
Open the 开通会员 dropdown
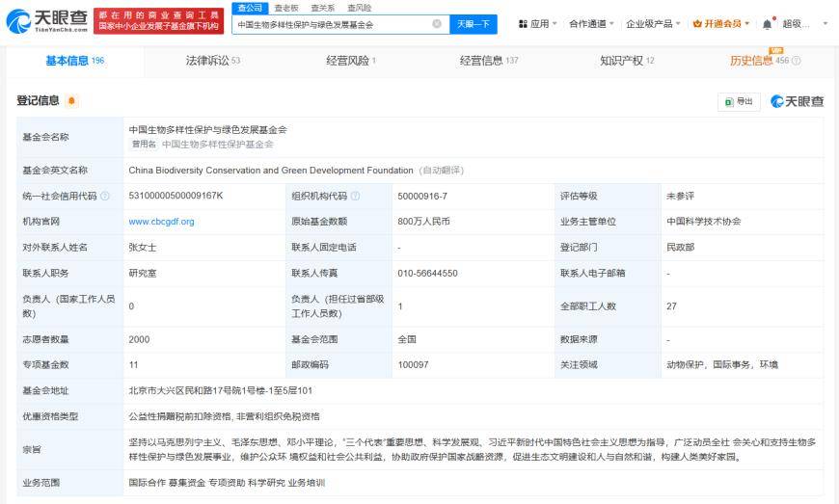coord(721,24)
